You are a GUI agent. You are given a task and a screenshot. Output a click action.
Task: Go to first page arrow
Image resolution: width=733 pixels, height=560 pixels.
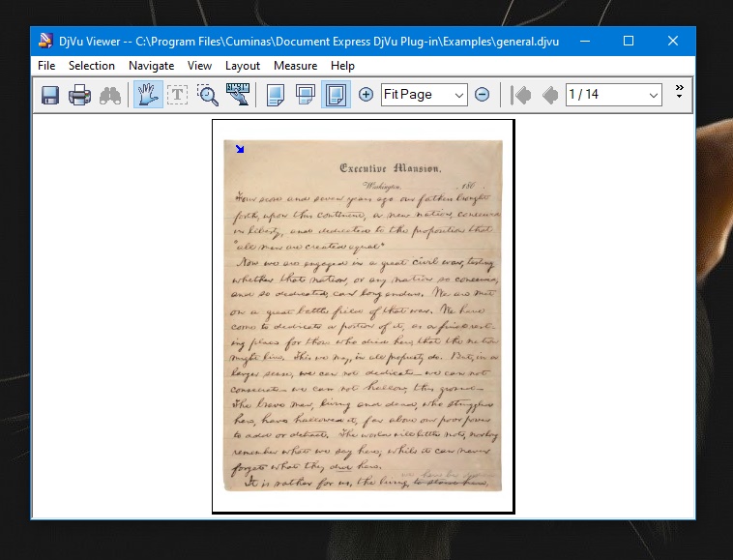click(520, 95)
